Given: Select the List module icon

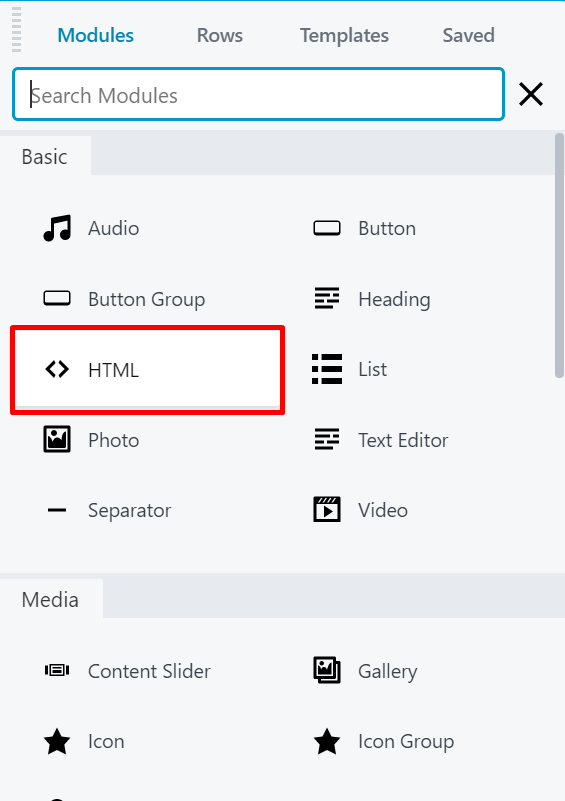Looking at the screenshot, I should point(327,369).
